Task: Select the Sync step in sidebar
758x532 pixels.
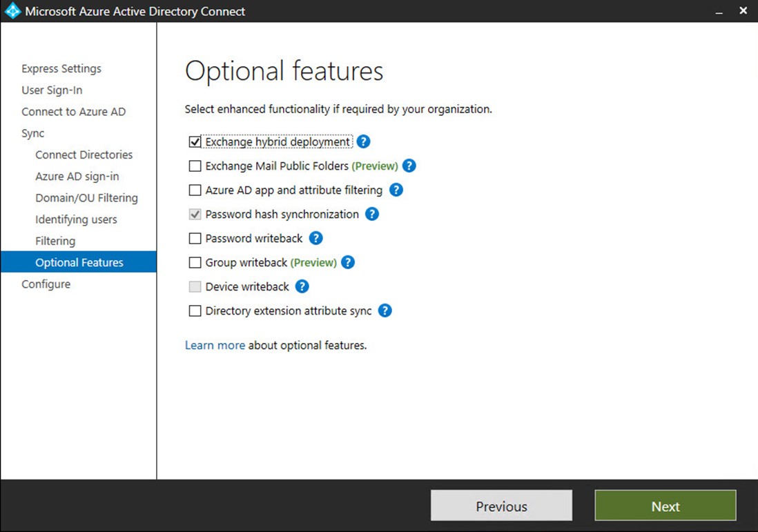Action: (x=33, y=133)
